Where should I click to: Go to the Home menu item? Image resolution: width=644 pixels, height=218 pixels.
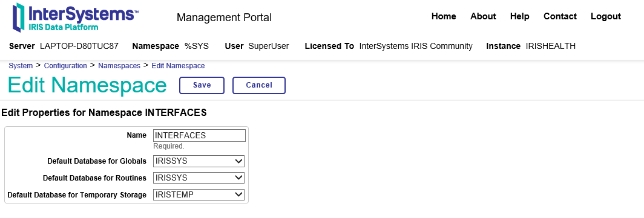(444, 16)
